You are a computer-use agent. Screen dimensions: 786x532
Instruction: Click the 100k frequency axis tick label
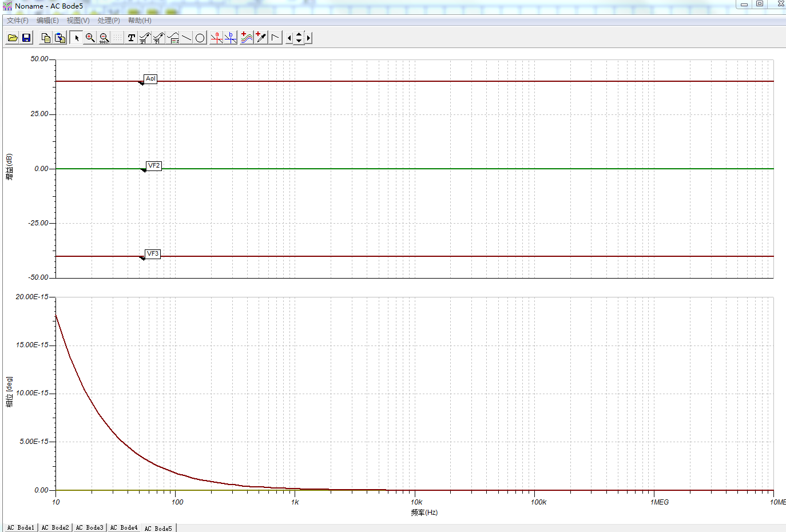[x=538, y=502]
